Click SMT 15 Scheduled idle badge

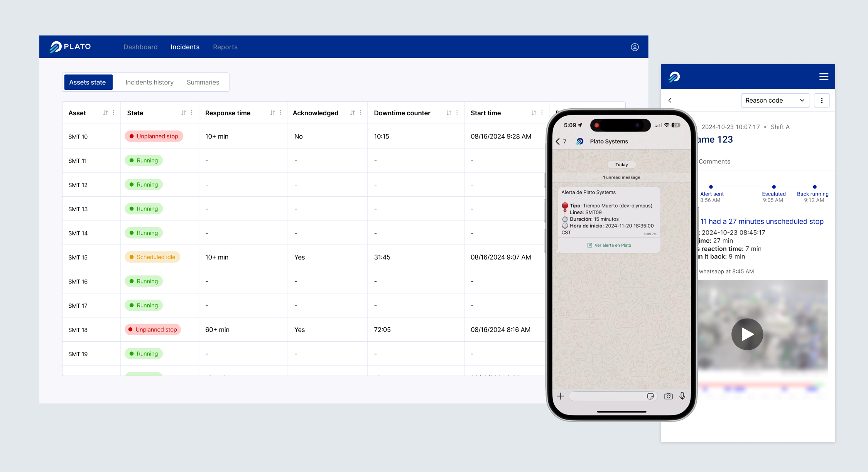point(152,257)
